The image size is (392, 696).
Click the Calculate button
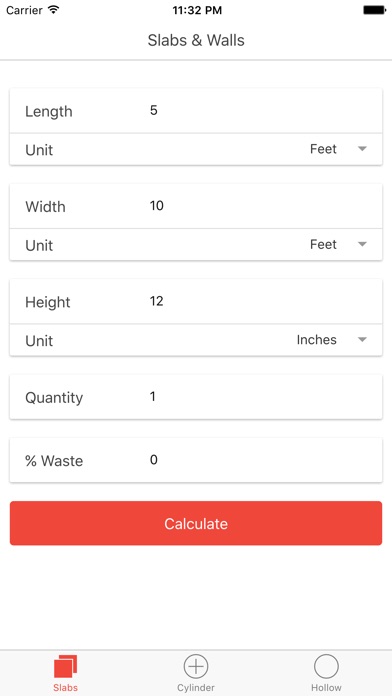[x=196, y=523]
